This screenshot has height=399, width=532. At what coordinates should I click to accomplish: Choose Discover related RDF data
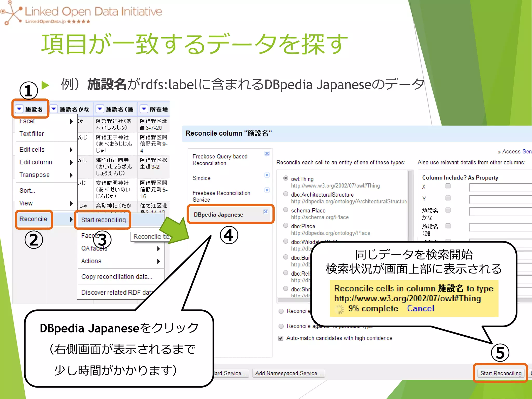tap(117, 292)
